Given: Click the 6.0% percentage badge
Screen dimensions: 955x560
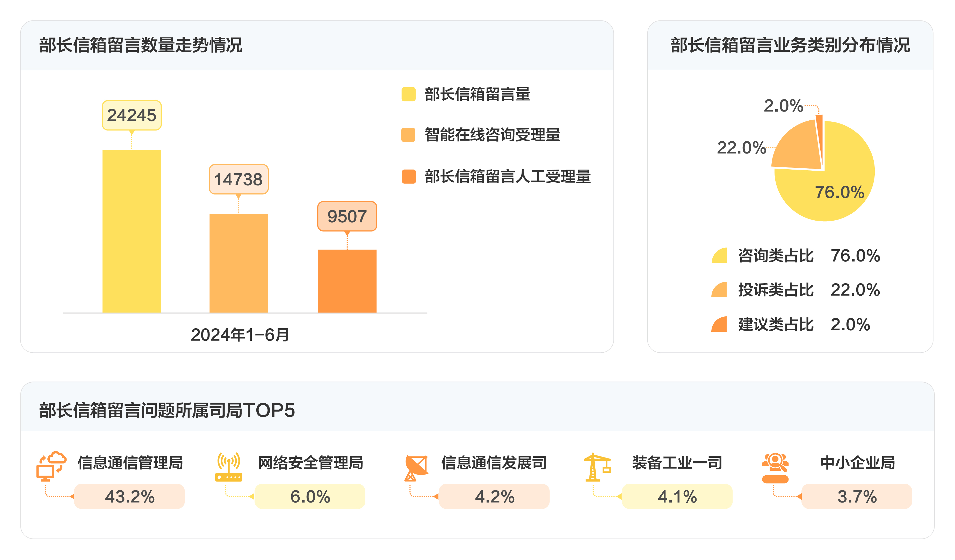Looking at the screenshot, I should tap(310, 496).
